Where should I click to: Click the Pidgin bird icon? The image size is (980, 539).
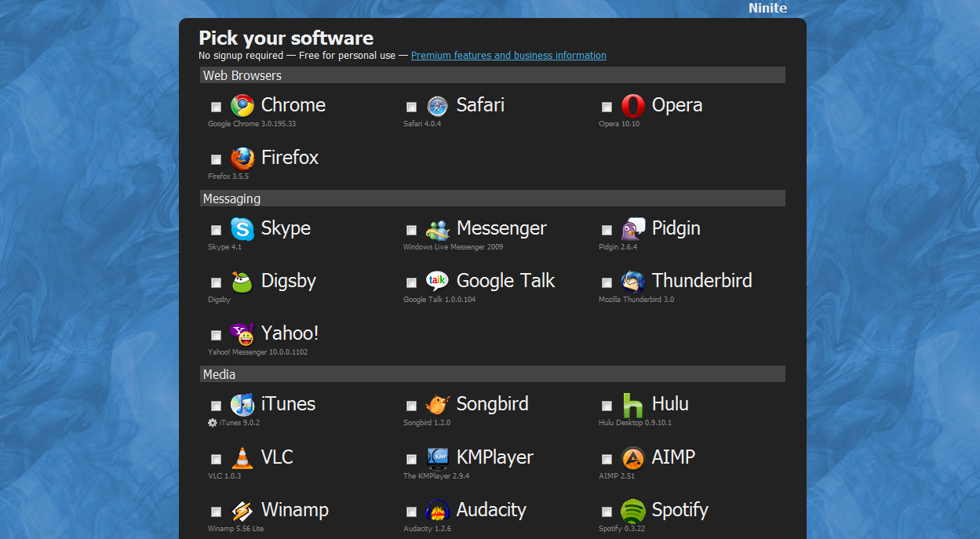pyautogui.click(x=632, y=229)
